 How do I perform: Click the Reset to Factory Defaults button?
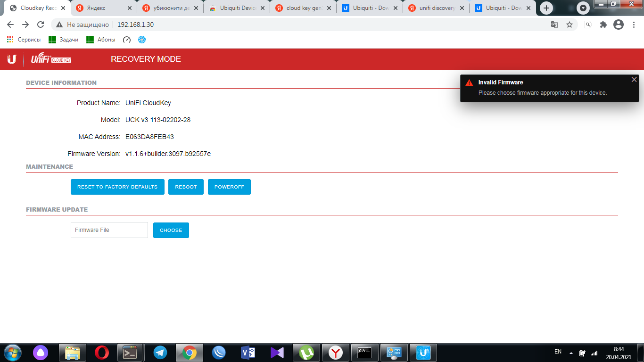pos(117,187)
